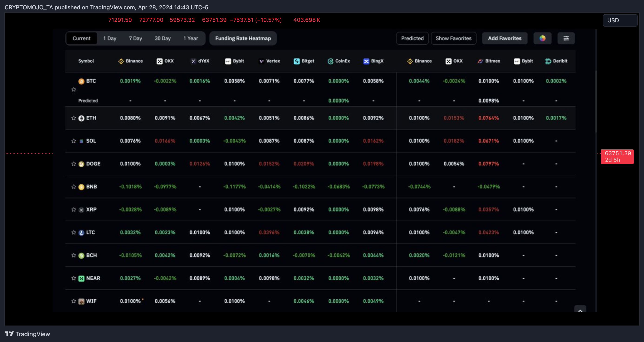Favorite XRP with its star icon
Viewport: 644px width, 342px height.
[x=73, y=209]
